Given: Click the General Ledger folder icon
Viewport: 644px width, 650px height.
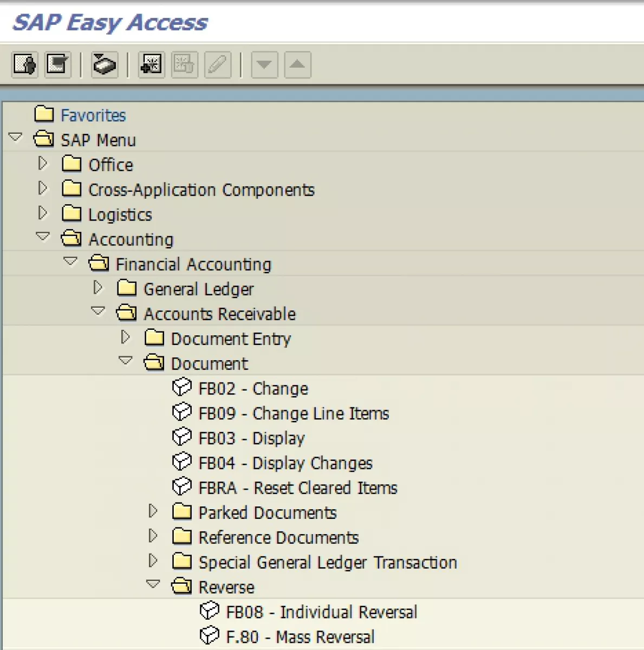Looking at the screenshot, I should pos(127,288).
